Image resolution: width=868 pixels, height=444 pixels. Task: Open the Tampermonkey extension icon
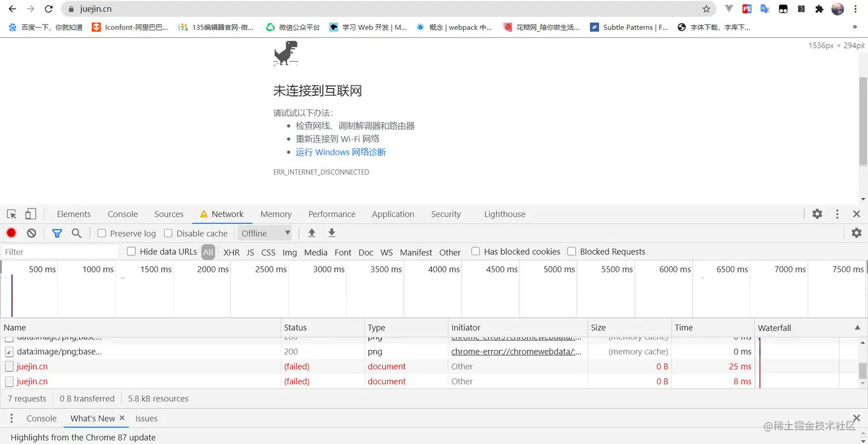tap(783, 9)
